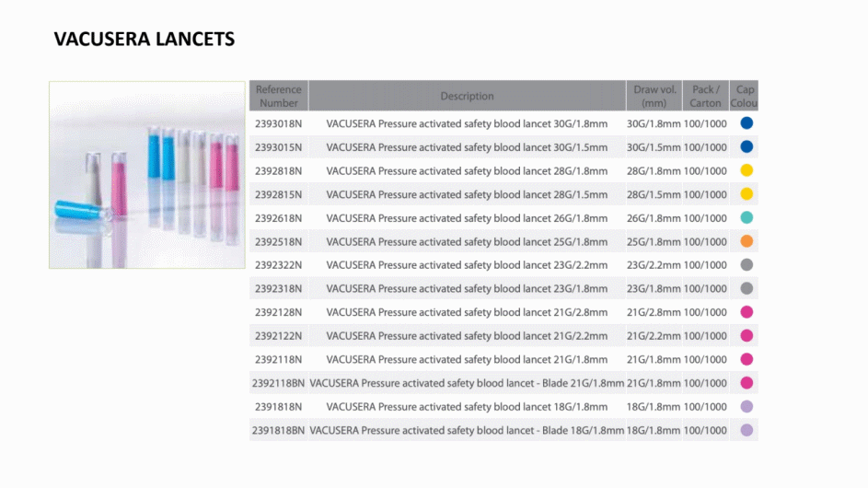Click the teal cap dot for 2392618N

[746, 217]
